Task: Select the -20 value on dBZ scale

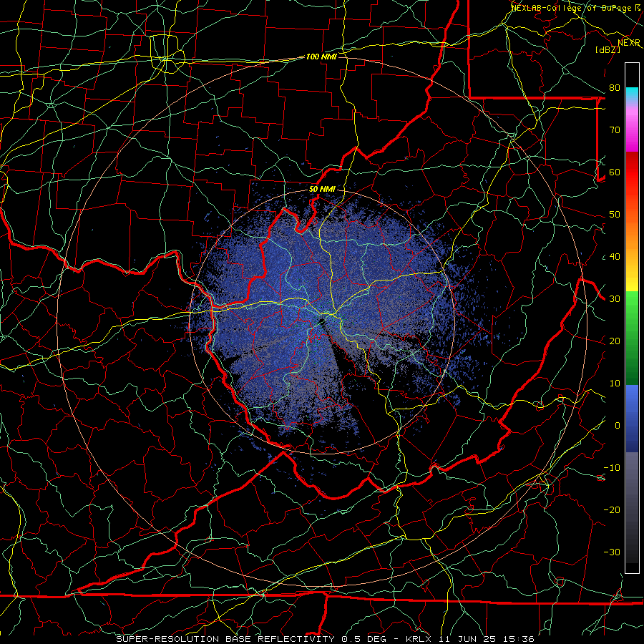Action: coord(612,510)
